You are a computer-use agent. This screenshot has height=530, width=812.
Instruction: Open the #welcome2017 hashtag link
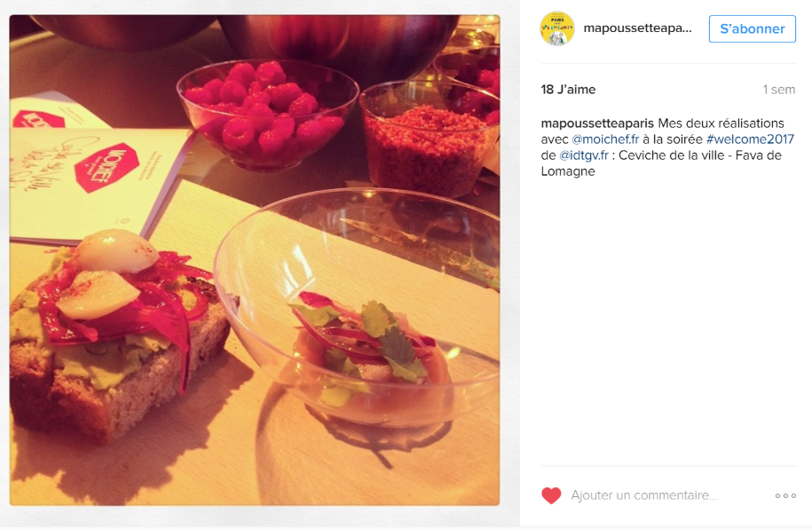coord(750,139)
